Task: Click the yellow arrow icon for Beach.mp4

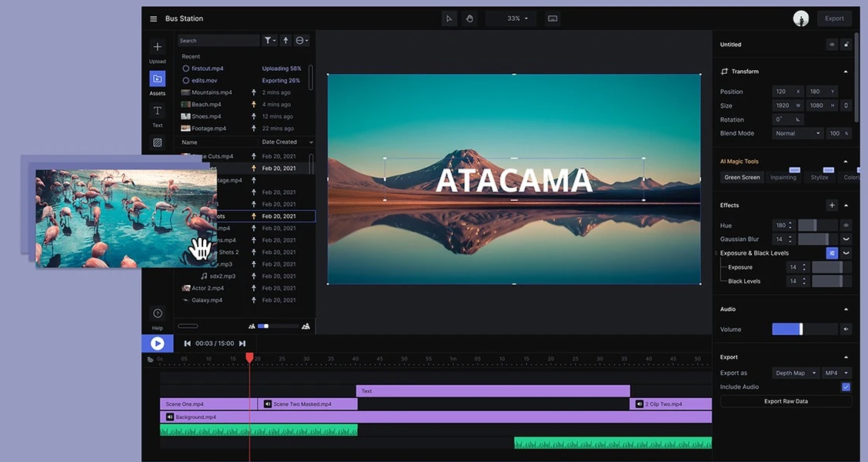Action: (253, 104)
